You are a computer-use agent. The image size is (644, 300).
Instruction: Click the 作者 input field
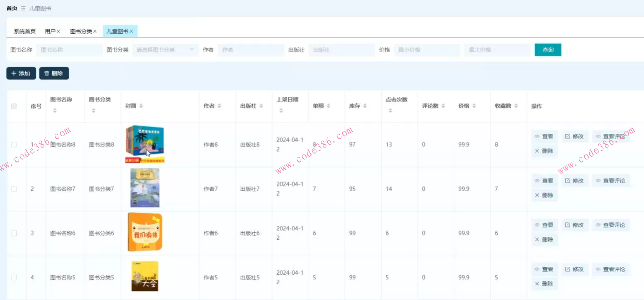(251, 50)
